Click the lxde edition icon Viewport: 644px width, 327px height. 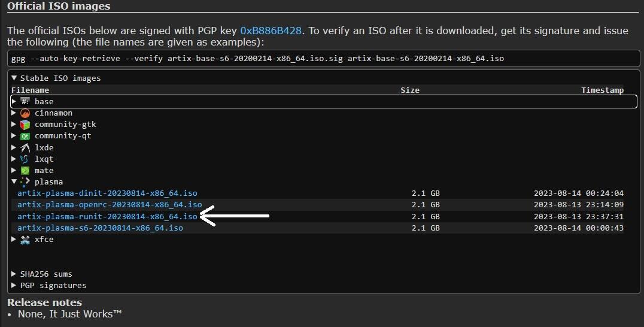pos(25,147)
